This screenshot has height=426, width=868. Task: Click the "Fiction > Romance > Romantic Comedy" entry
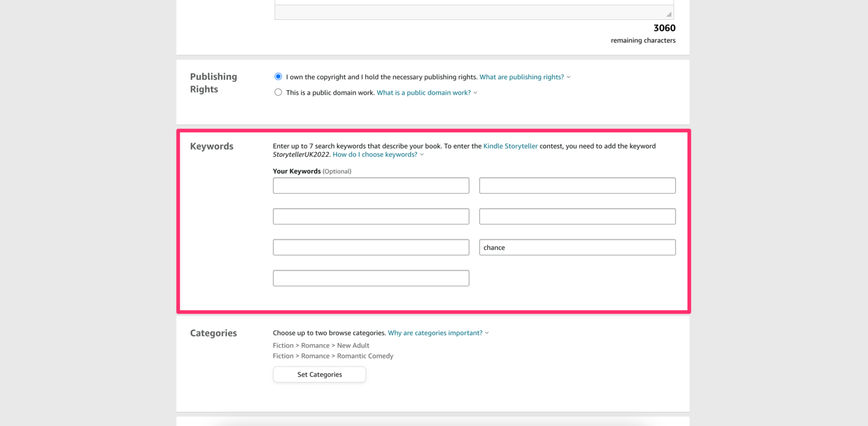click(x=333, y=355)
